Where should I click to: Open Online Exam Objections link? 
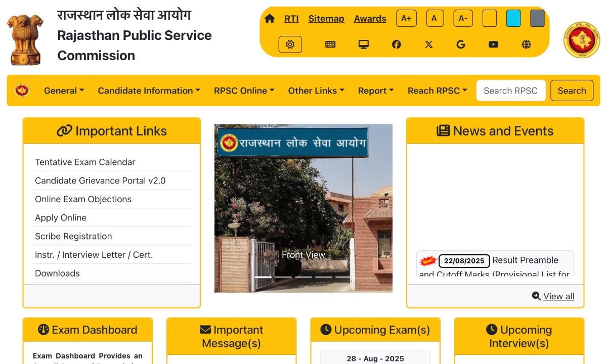[x=83, y=199]
